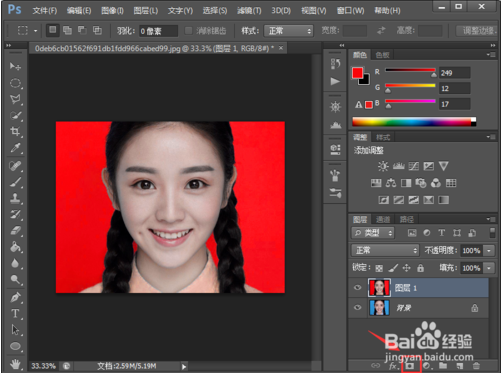Open the 图像(I) menu
The height and width of the screenshot is (373, 501).
pos(112,11)
